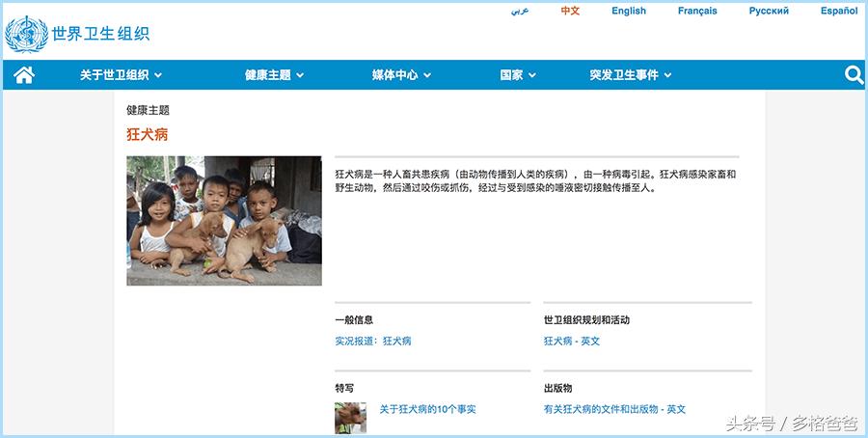Switch language to Español

click(839, 11)
